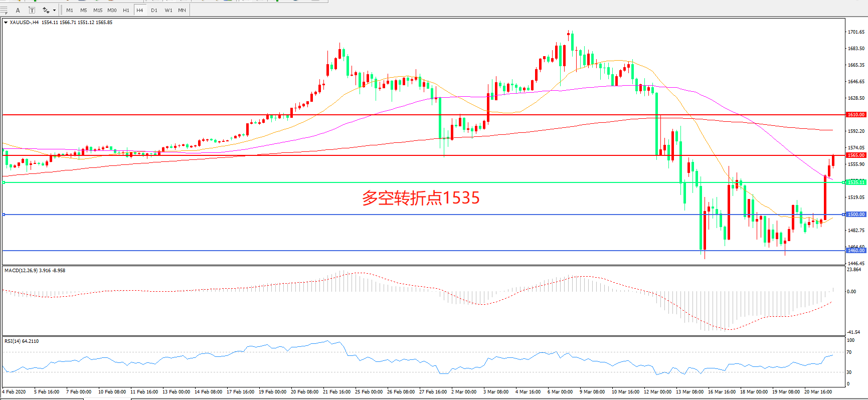Select the Text Label tool
Screen dimensions: 868x400
[32, 10]
